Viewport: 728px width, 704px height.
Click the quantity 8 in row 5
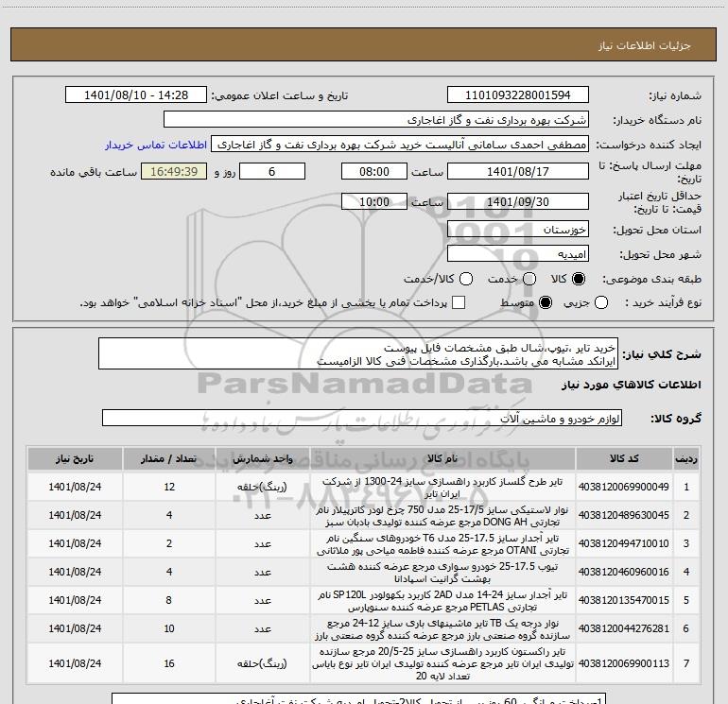coord(169,600)
